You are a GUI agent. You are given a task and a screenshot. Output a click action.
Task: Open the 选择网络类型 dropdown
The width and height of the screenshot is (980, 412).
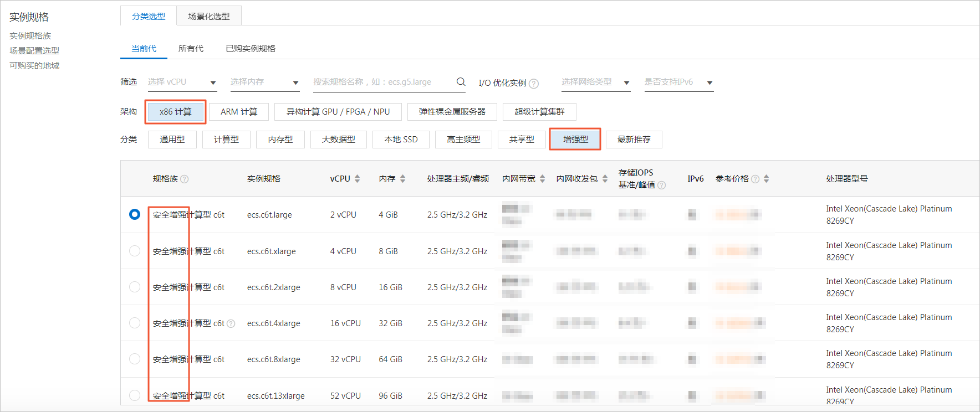(x=596, y=82)
